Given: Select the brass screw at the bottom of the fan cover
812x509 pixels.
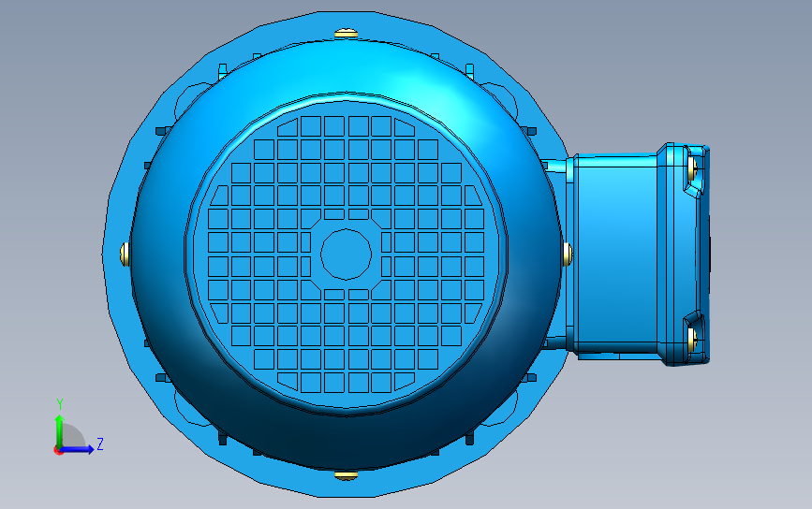Looking at the screenshot, I should pyautogui.click(x=346, y=475).
